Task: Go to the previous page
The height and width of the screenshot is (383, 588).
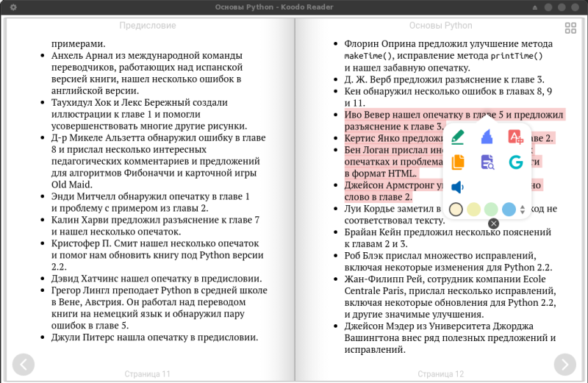Action: (24, 364)
